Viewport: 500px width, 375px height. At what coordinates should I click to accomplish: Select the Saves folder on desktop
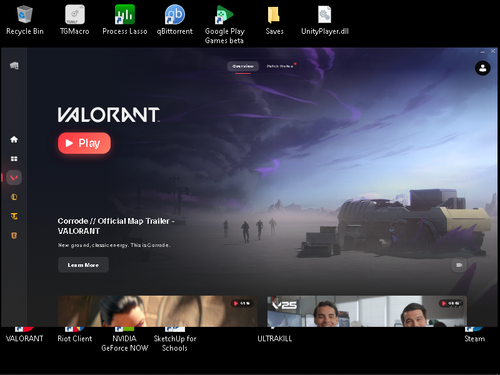[274, 20]
